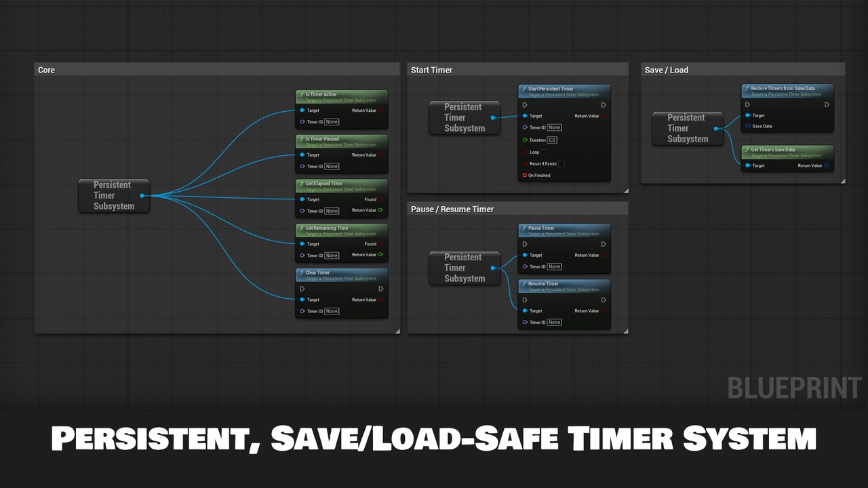Click the Timer ID pin on Resume Timer
The image size is (868, 488).
[525, 323]
